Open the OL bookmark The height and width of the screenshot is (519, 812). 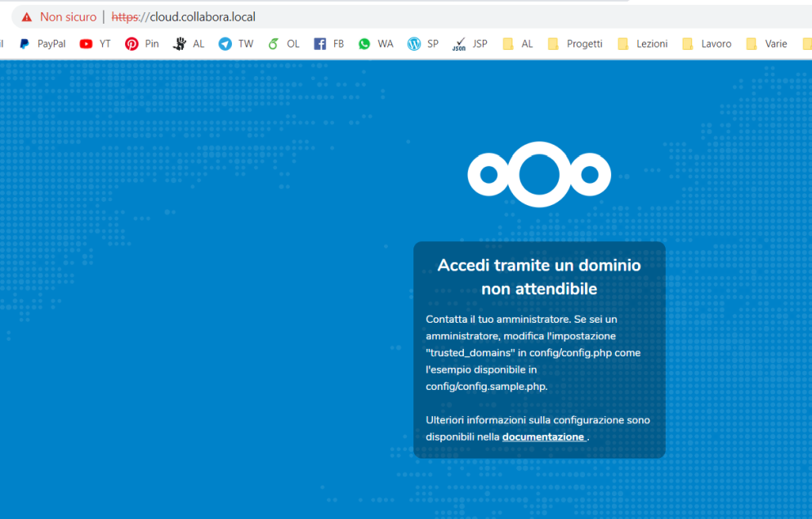(283, 44)
